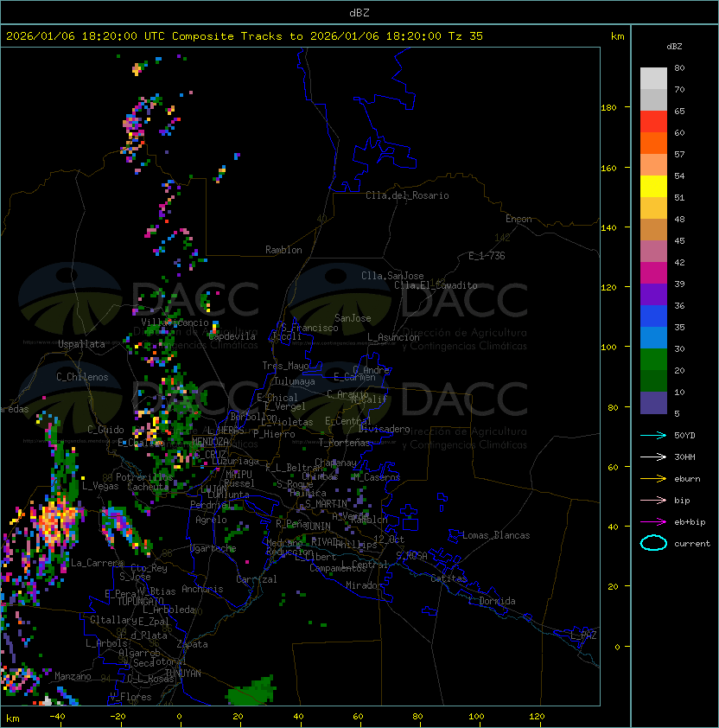The image size is (719, 728).
Task: Click the '50YD' legend label
Action: click(x=684, y=435)
